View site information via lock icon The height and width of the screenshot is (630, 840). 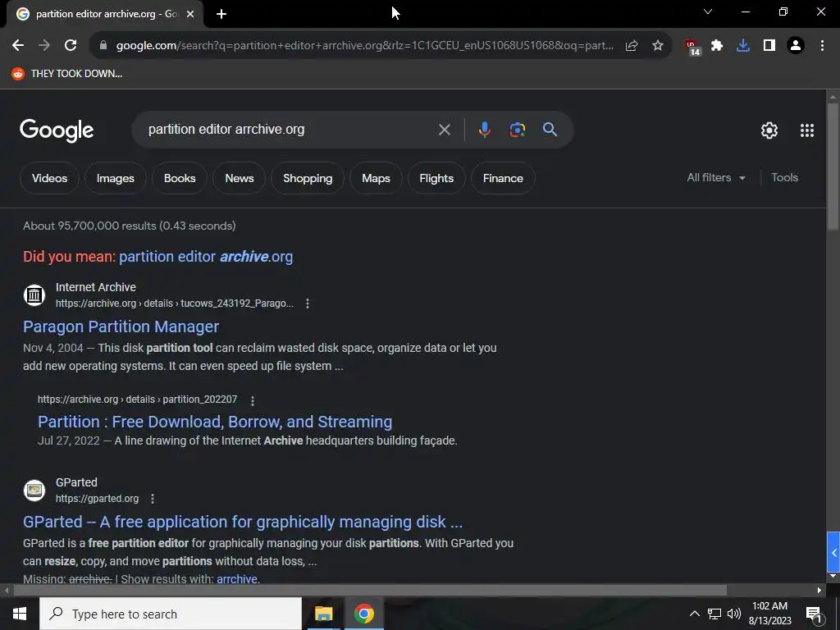click(x=103, y=46)
